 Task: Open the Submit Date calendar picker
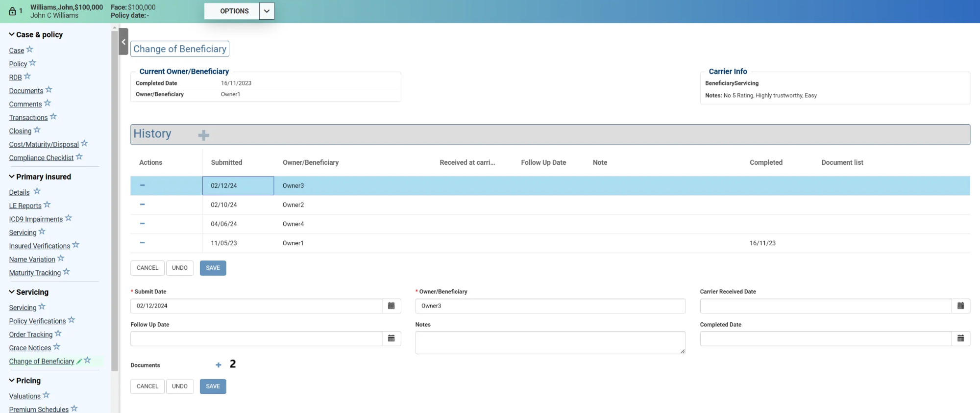391,306
